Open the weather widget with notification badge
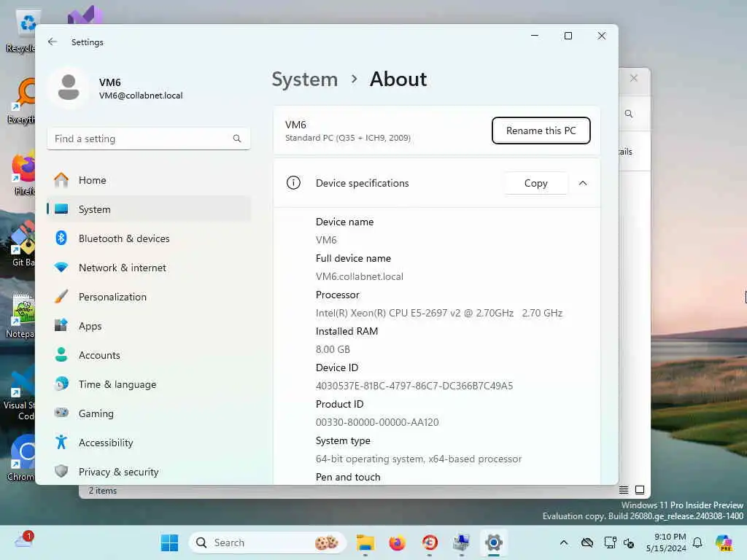Image resolution: width=747 pixels, height=560 pixels. pos(24,540)
